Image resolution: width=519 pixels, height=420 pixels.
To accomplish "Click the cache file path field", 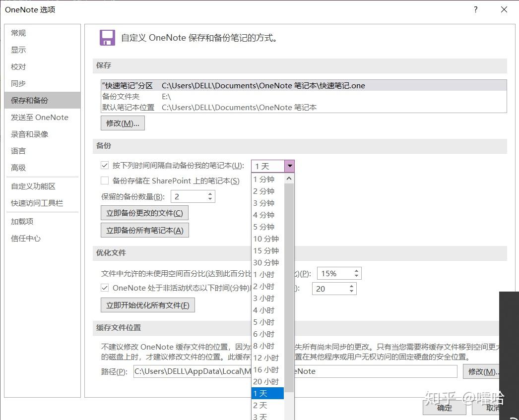I will point(295,371).
